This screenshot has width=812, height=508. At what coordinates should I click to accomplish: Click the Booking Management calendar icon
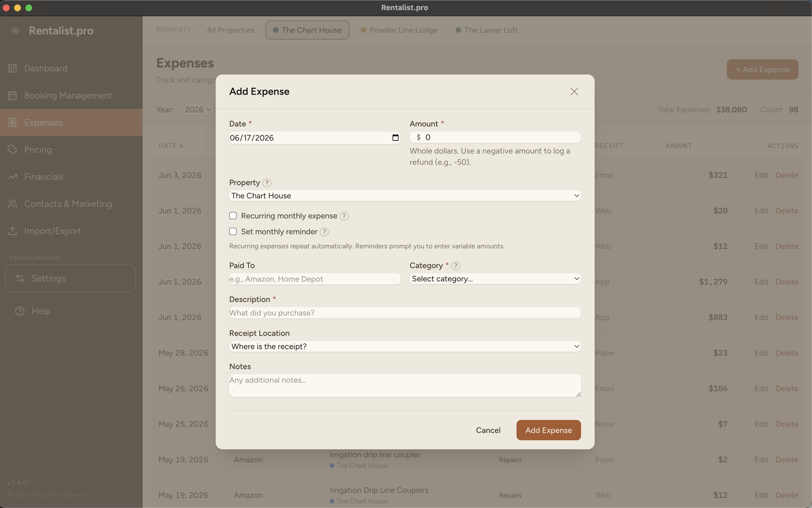point(12,95)
